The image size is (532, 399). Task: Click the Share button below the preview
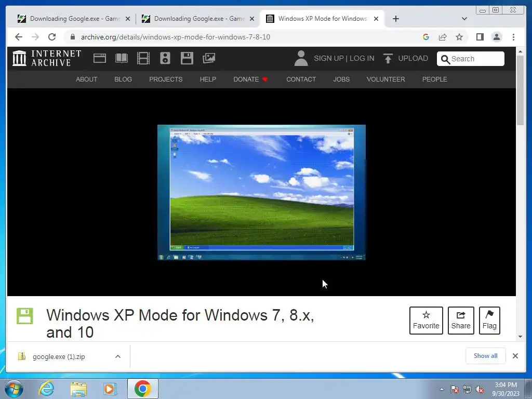(461, 321)
